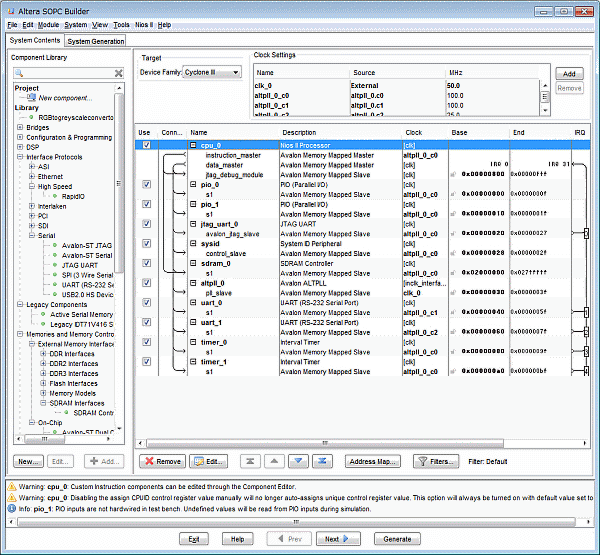Uncheck the Use checkbox for pio_1
600x555 pixels.
[147, 204]
